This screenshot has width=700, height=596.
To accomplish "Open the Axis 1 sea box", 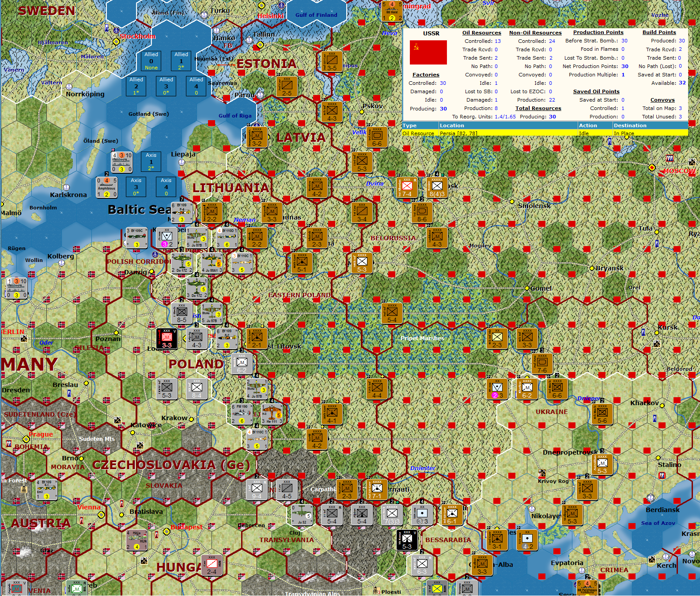I will point(151,162).
